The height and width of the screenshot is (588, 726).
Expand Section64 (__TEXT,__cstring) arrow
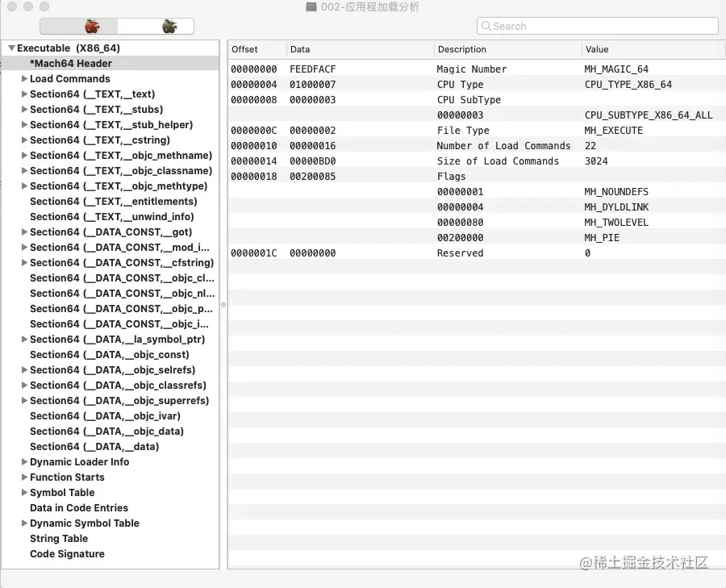tap(24, 140)
